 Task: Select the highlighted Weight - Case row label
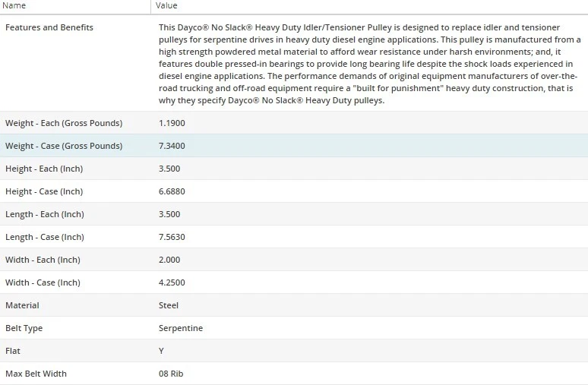64,146
